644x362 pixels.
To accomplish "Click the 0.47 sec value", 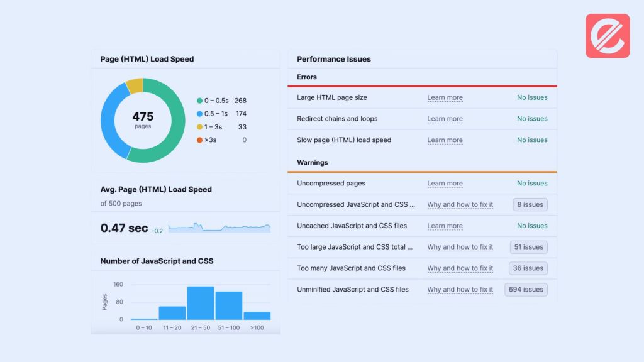I will (124, 228).
